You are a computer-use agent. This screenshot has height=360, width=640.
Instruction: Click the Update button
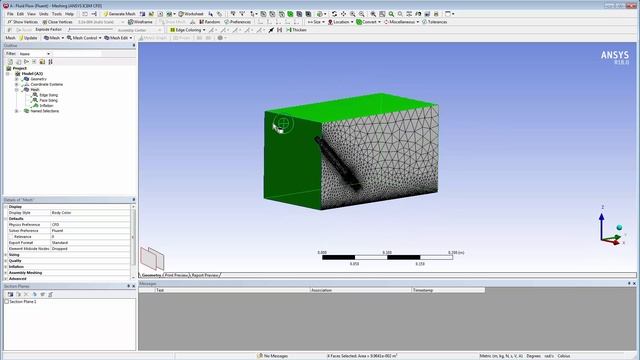28,38
